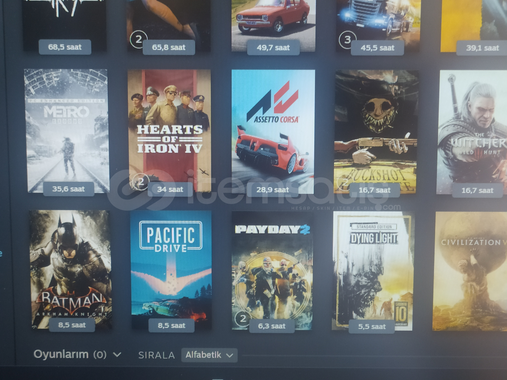Expand the Oyunlarım (0) section chevron

117,354
